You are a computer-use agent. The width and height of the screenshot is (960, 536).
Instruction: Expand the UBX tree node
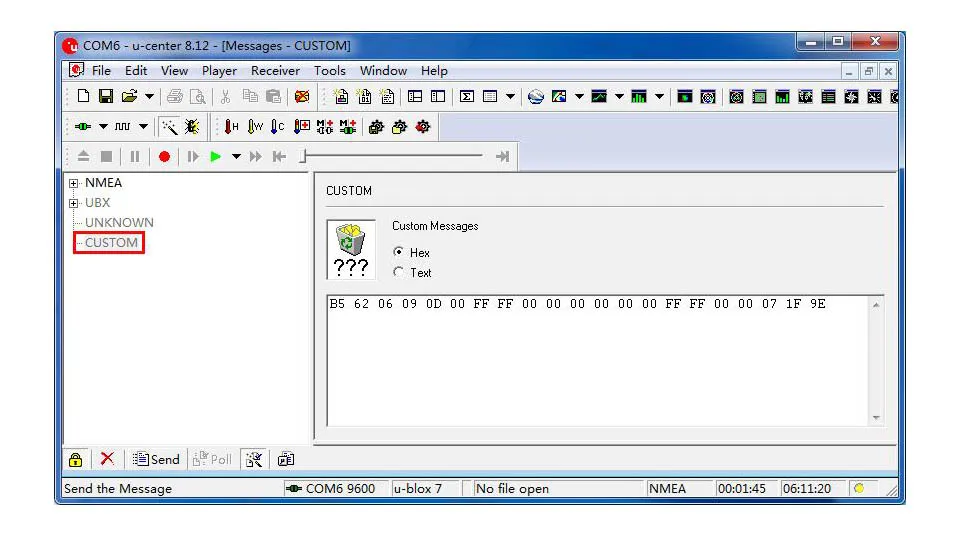pyautogui.click(x=73, y=203)
